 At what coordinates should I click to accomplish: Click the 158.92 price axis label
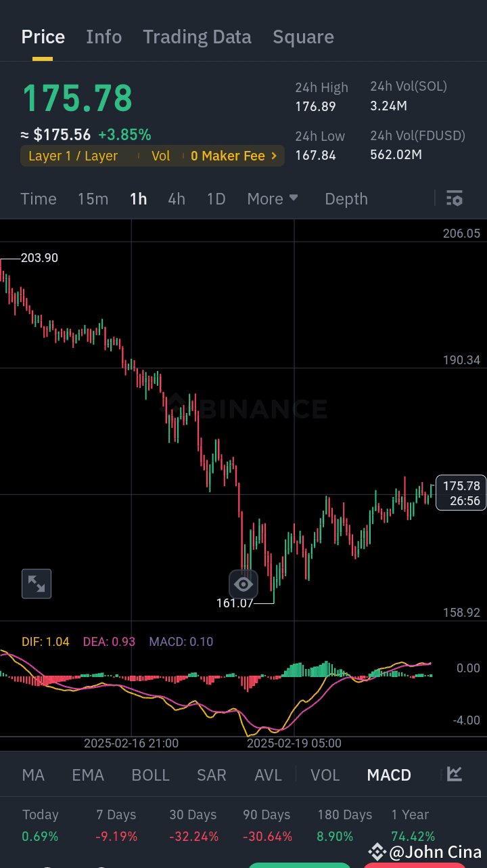click(x=461, y=613)
